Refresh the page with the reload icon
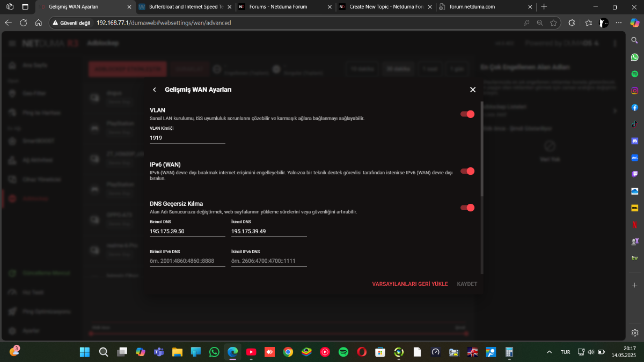 coord(23,23)
